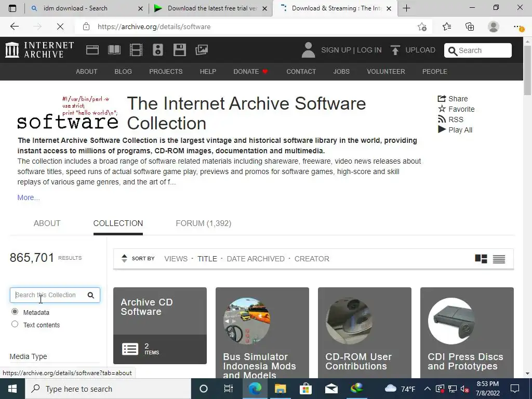
Task: Click the magnifier in the collection search box
Action: (x=90, y=295)
